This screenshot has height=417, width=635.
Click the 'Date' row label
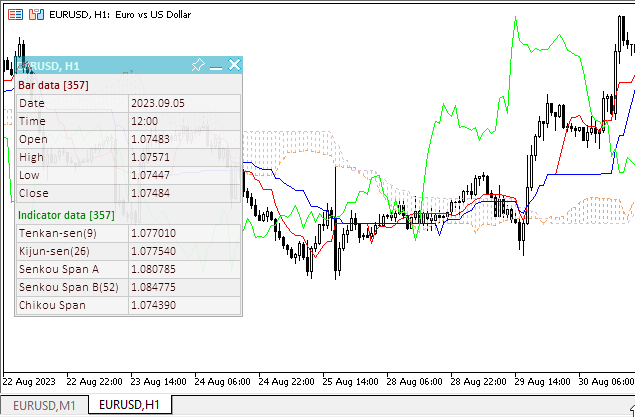click(32, 103)
